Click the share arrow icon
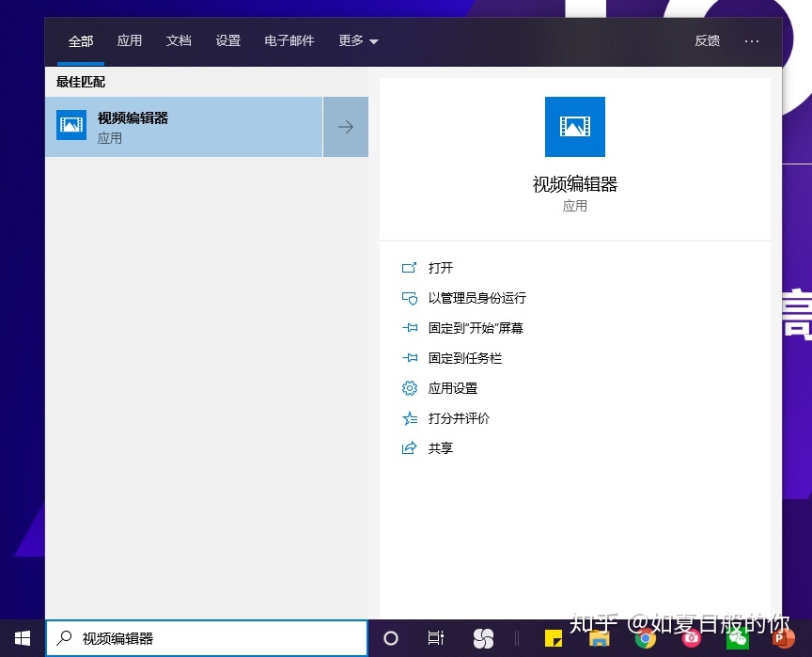The image size is (812, 657). point(409,447)
